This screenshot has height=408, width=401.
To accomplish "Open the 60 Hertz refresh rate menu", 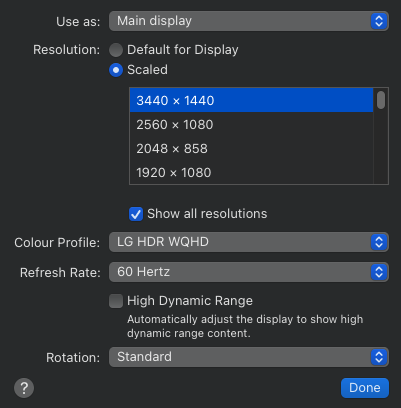I will pyautogui.click(x=249, y=272).
